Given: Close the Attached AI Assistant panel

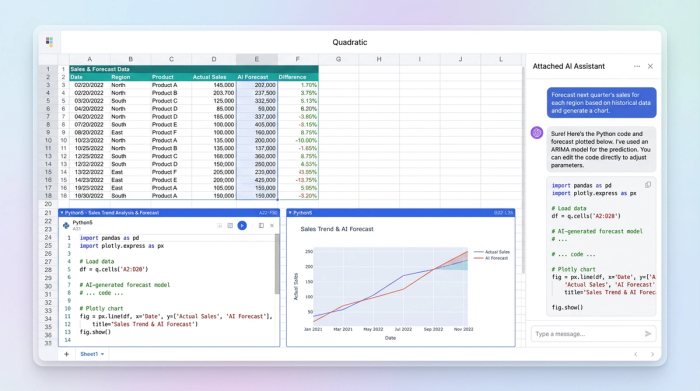Looking at the screenshot, I should coord(650,66).
